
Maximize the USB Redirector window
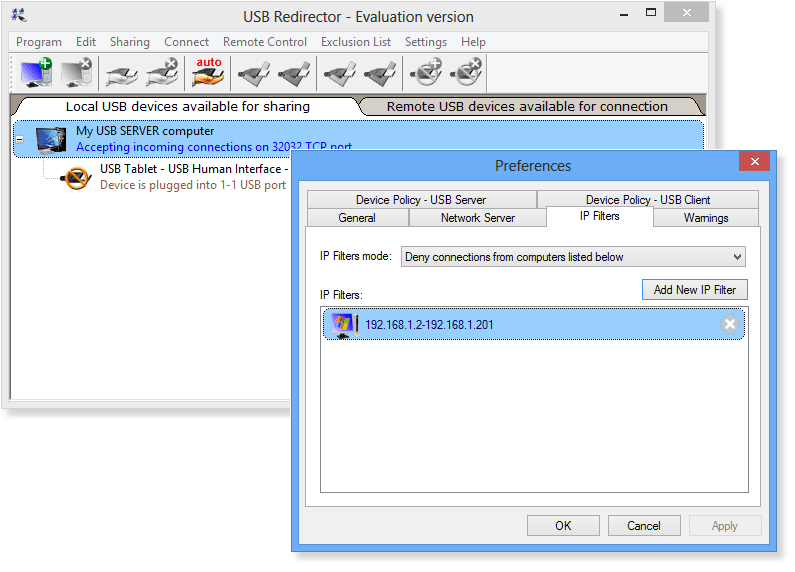coord(651,13)
